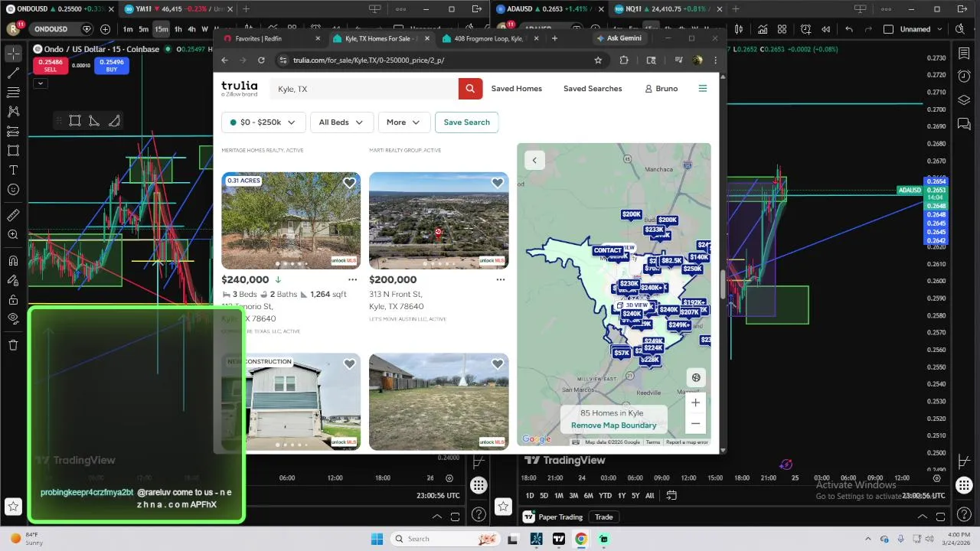Open the $0 - $250k price dropdown
The height and width of the screenshot is (551, 980).
tap(263, 122)
